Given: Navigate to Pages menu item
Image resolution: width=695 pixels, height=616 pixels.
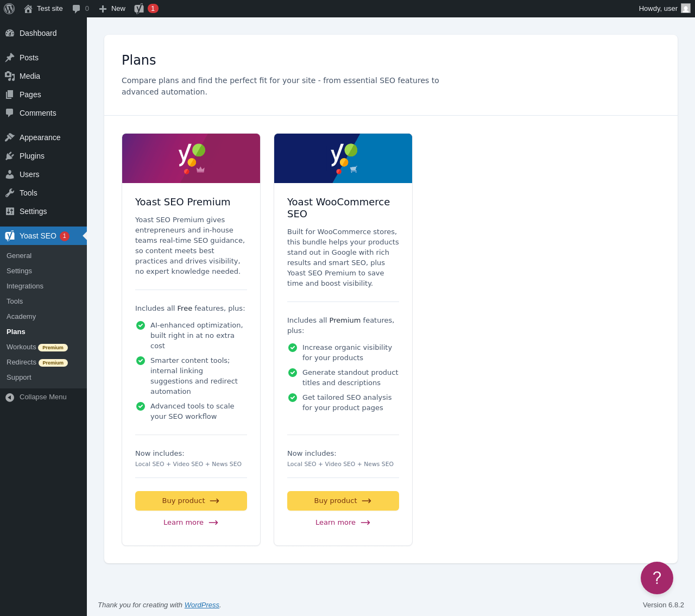Looking at the screenshot, I should [x=43, y=95].
